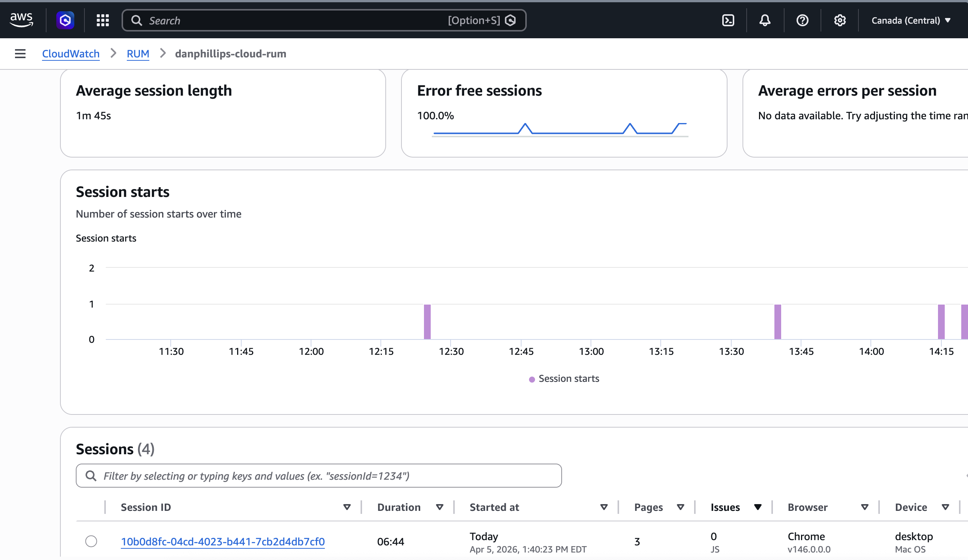The width and height of the screenshot is (968, 560).
Task: Navigate to the RUM breadcrumb
Action: click(x=138, y=54)
